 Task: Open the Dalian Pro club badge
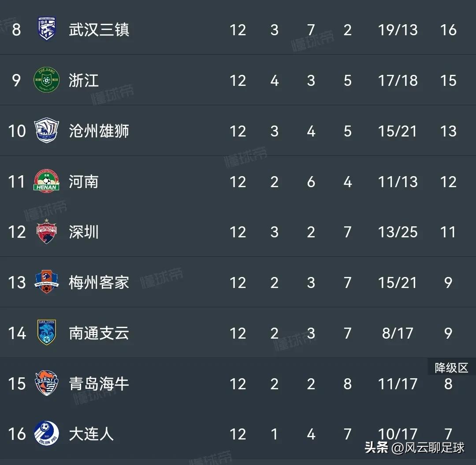(46, 434)
